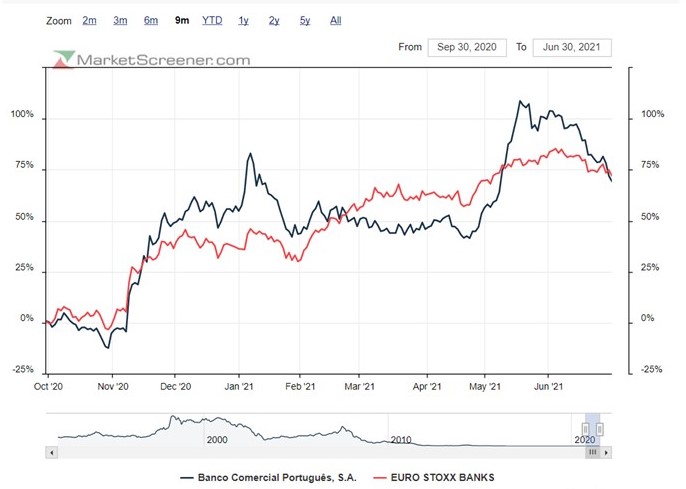Click the left axis 50% label

tap(24, 217)
